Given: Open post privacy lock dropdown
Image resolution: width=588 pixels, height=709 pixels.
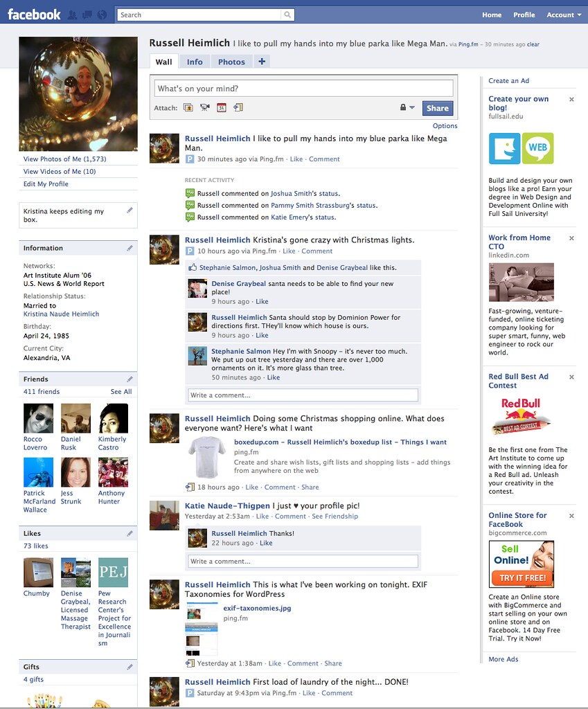Looking at the screenshot, I should [x=407, y=107].
